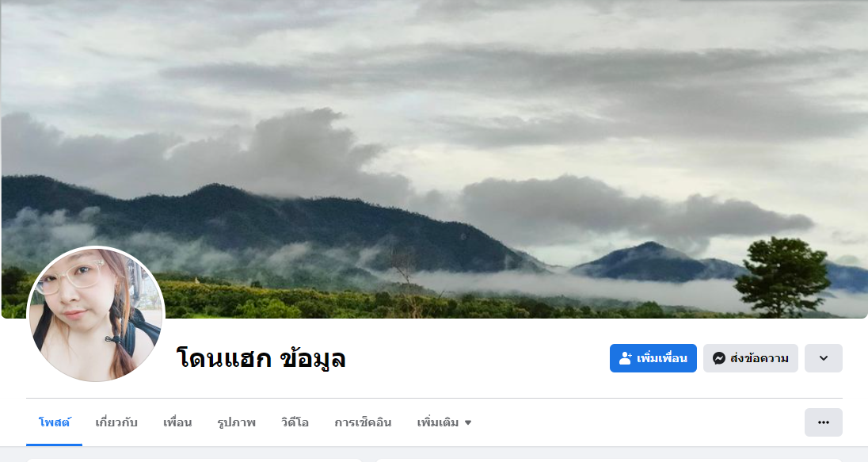
Task: Switch to the โพสต์ tab
Action: [54, 422]
